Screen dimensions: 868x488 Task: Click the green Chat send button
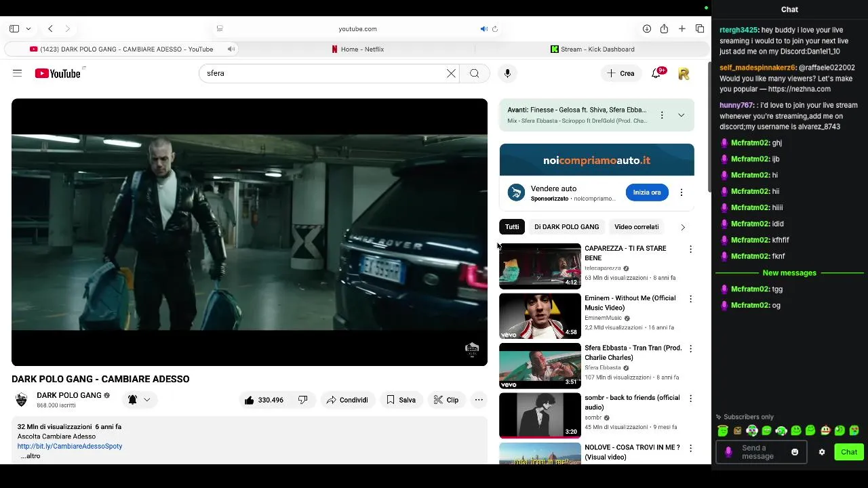[x=849, y=452]
